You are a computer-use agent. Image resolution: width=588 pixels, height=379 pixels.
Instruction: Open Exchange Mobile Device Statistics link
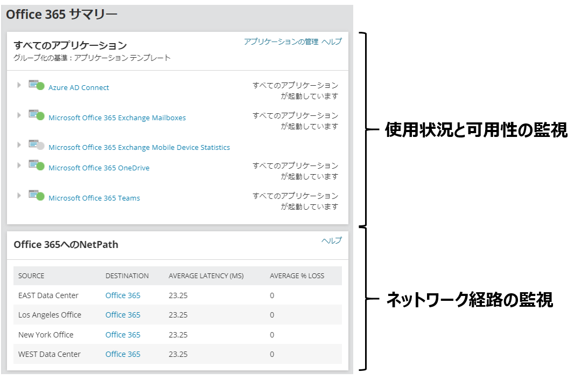[139, 147]
